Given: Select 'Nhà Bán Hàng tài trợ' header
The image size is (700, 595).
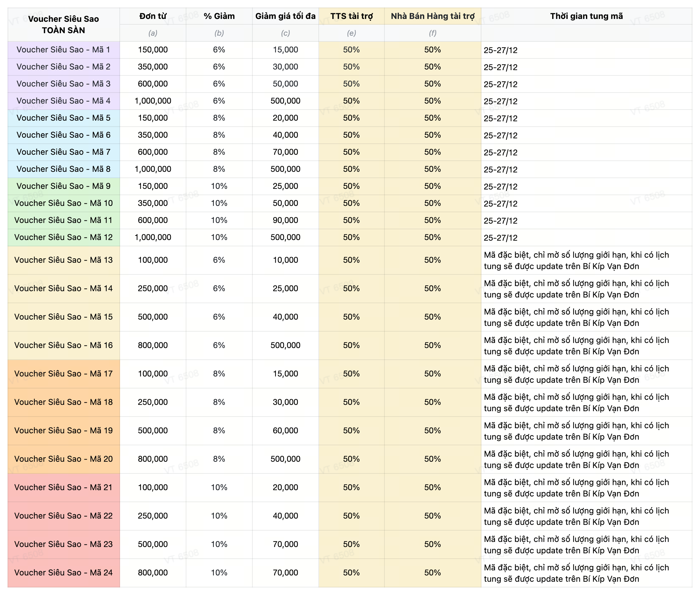Looking at the screenshot, I should coord(432,16).
